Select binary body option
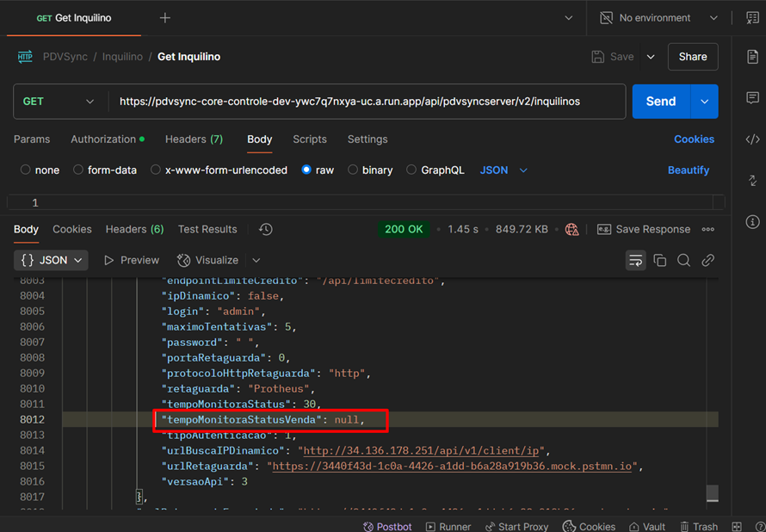The width and height of the screenshot is (766, 532). coord(370,170)
